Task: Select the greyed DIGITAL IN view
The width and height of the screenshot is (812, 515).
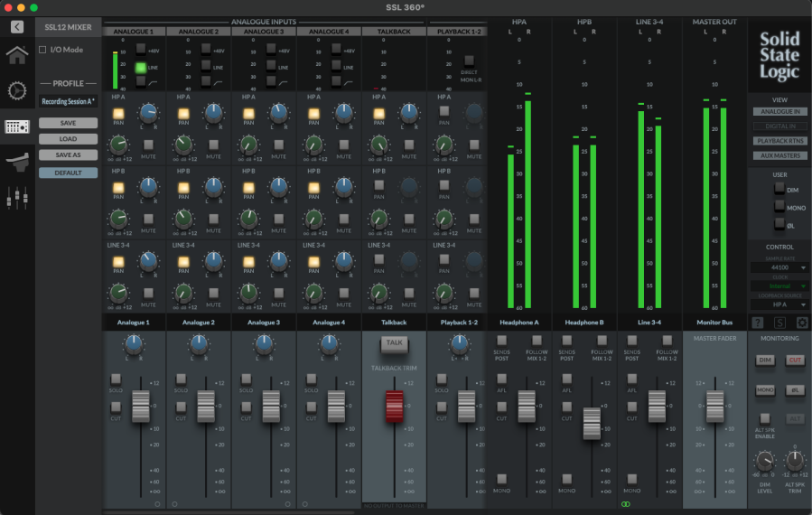Action: 779,126
